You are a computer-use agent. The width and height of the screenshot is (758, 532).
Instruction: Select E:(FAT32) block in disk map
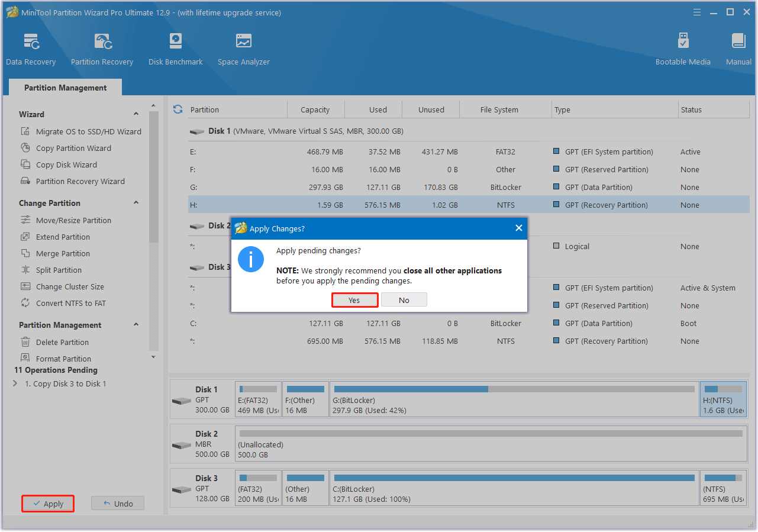click(x=258, y=399)
